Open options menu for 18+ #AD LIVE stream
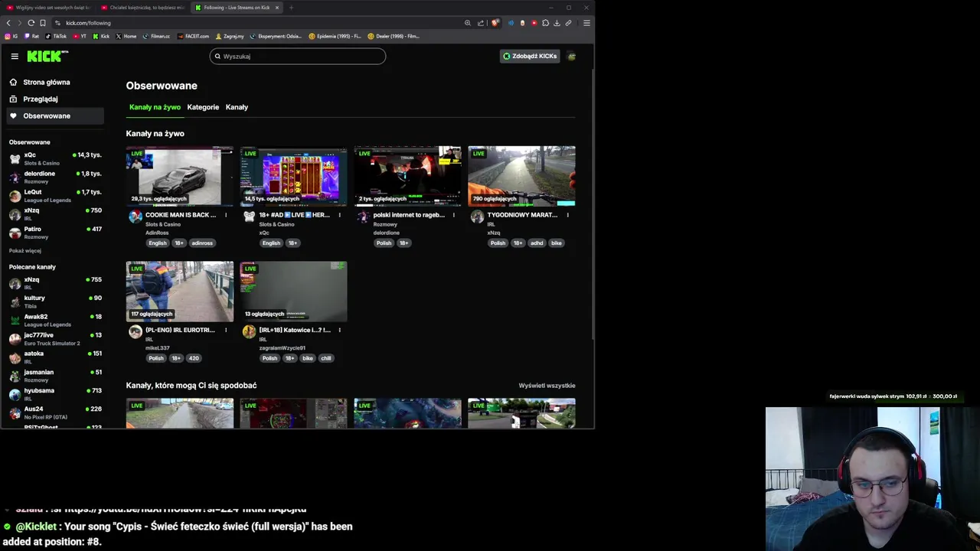 point(340,215)
